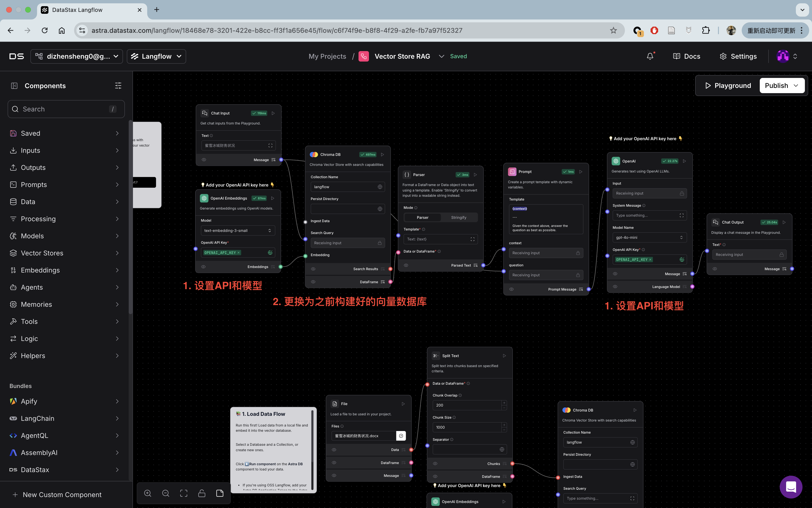The height and width of the screenshot is (508, 812).
Task: Expand the LangChain bundle
Action: [65, 418]
